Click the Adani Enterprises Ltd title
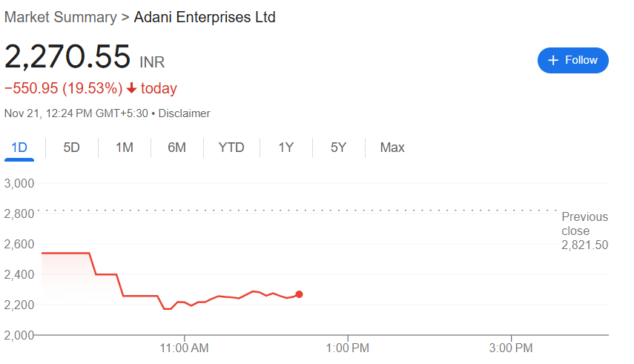 (205, 17)
